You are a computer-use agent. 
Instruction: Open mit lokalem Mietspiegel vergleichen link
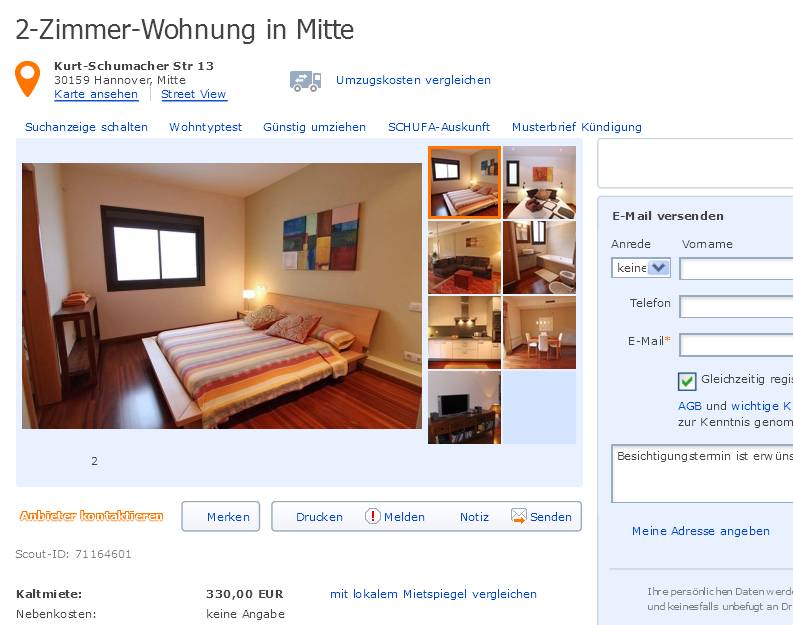click(x=433, y=594)
